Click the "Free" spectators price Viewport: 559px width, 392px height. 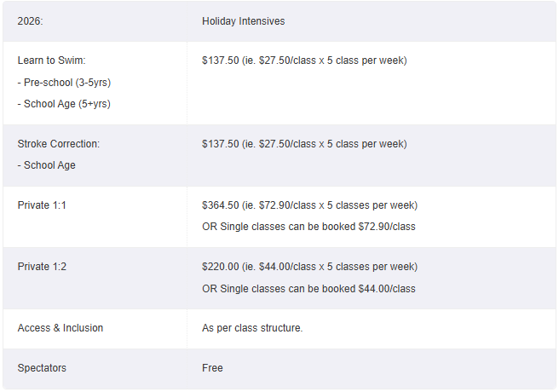pos(212,368)
